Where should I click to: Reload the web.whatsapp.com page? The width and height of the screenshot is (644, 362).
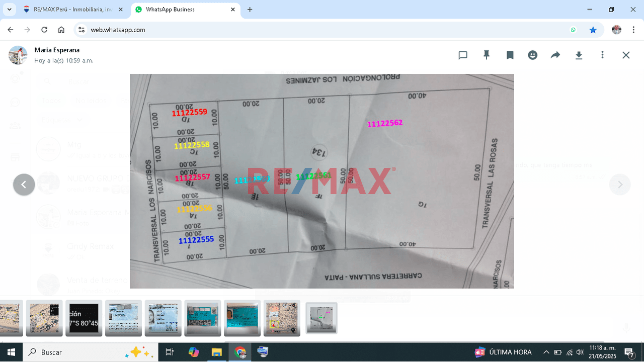pos(44,30)
